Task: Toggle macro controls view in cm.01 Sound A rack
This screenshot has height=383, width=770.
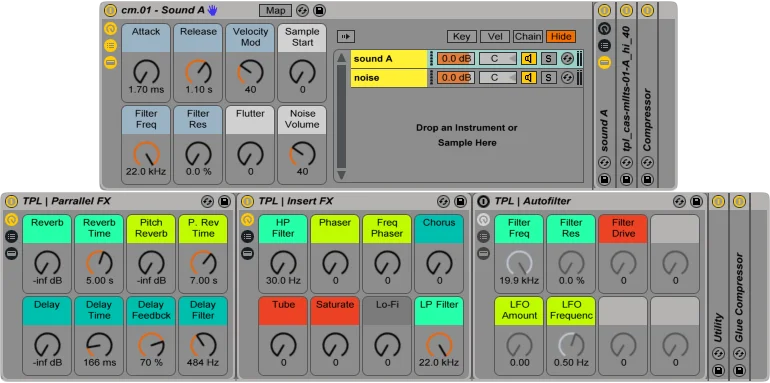Action: pos(110,29)
